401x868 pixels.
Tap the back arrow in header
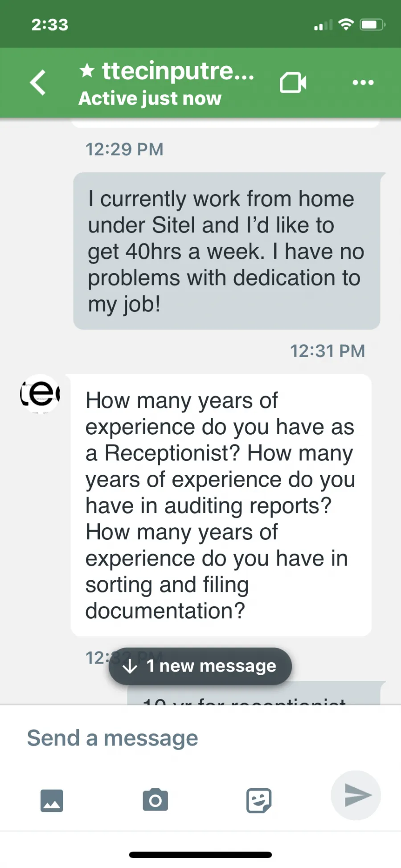pyautogui.click(x=38, y=82)
